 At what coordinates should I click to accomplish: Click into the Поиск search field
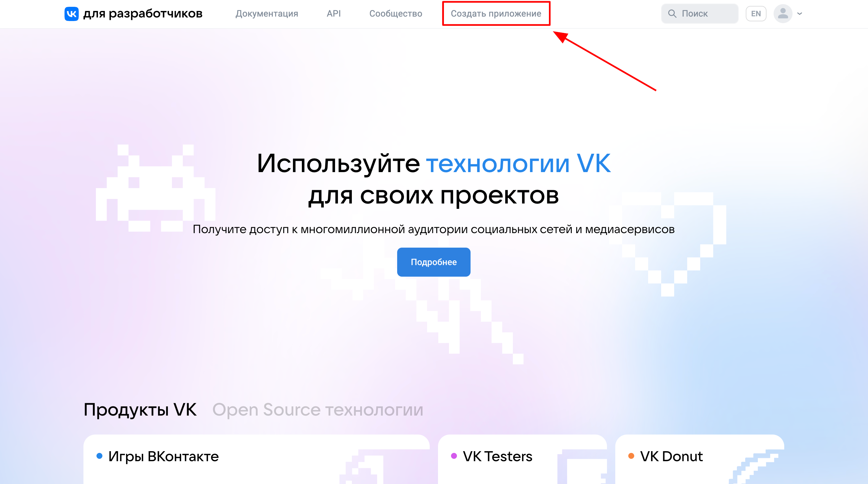pos(700,14)
